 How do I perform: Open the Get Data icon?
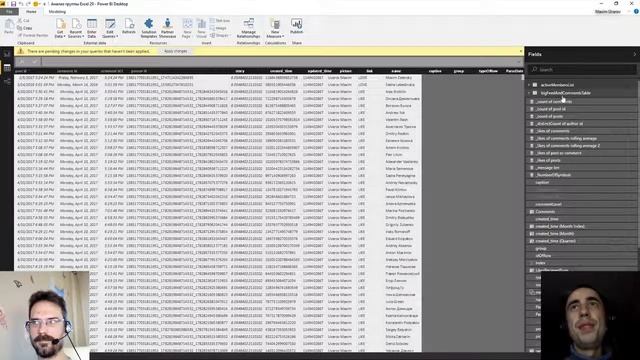60,24
